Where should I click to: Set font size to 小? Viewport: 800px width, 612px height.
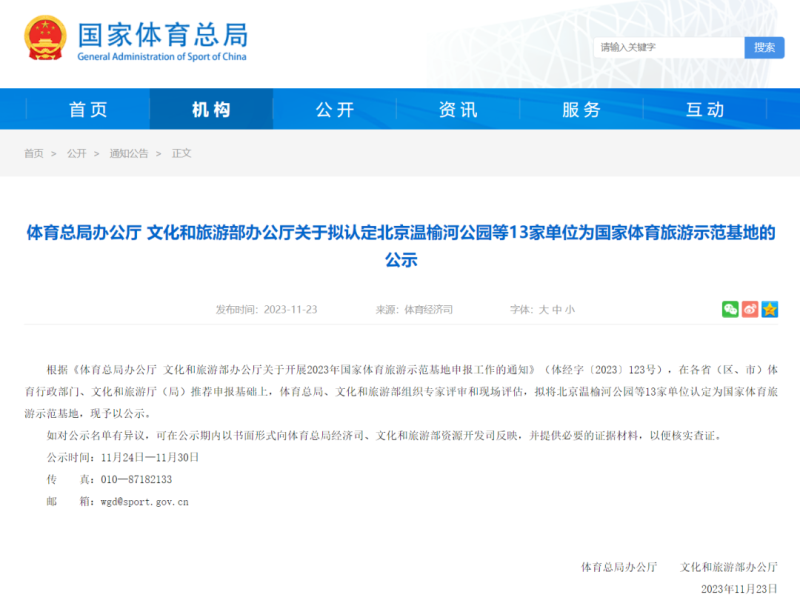click(570, 310)
